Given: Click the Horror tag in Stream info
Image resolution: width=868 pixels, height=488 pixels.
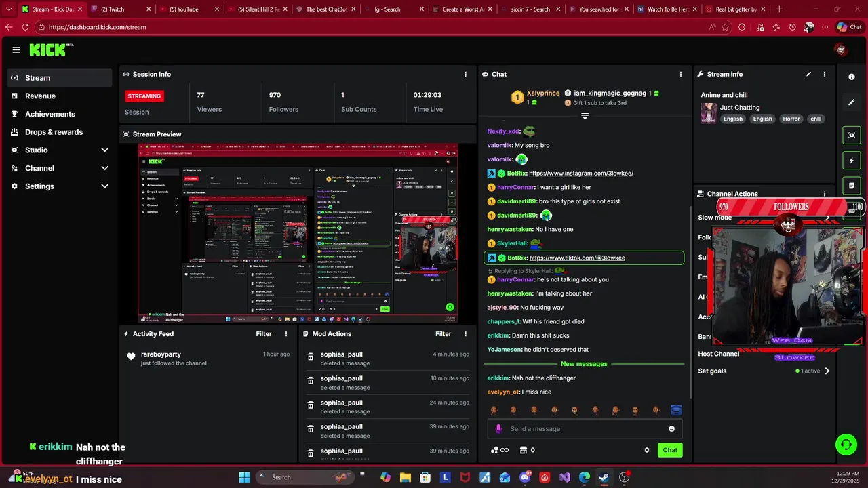Looking at the screenshot, I should (x=791, y=119).
